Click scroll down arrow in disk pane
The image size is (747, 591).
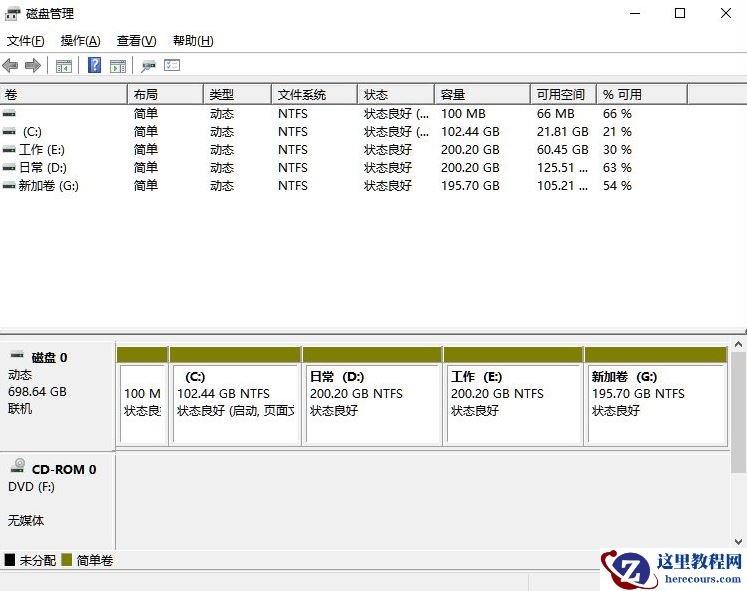pyautogui.click(x=738, y=541)
